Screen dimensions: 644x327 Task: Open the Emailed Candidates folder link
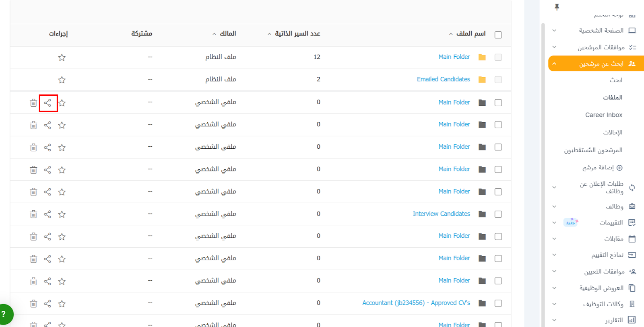pos(443,79)
